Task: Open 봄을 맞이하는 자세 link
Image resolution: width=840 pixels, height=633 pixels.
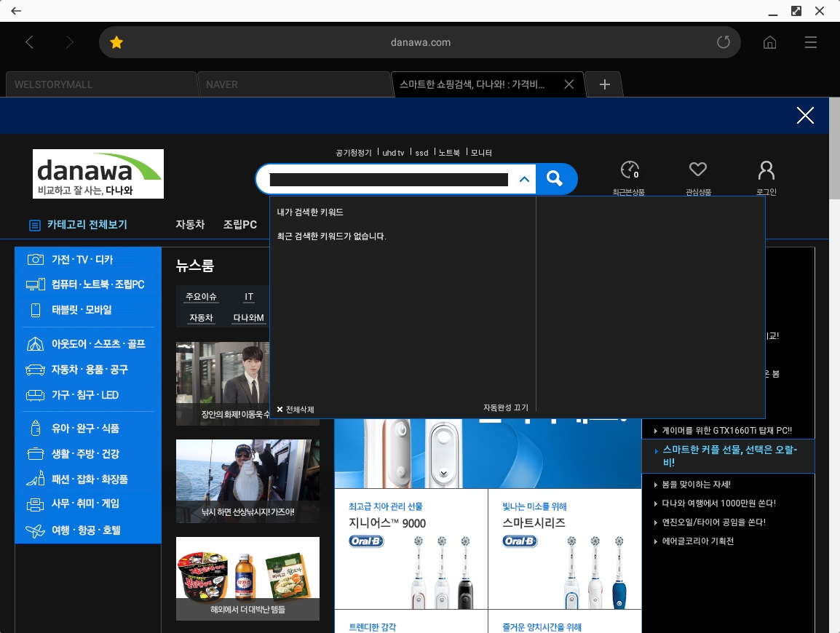Action: point(696,485)
